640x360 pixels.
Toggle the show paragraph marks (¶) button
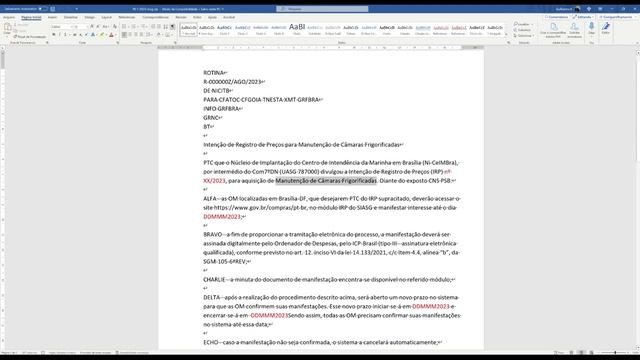[x=173, y=27]
